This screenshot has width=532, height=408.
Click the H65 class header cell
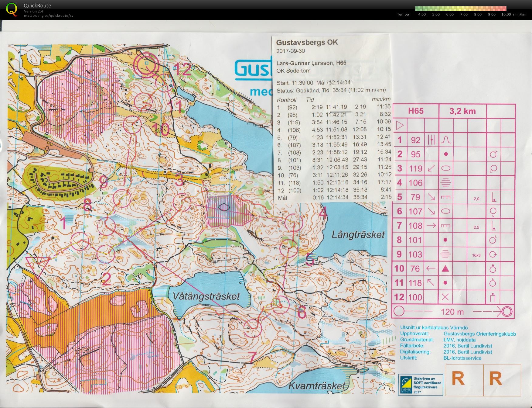pos(416,111)
